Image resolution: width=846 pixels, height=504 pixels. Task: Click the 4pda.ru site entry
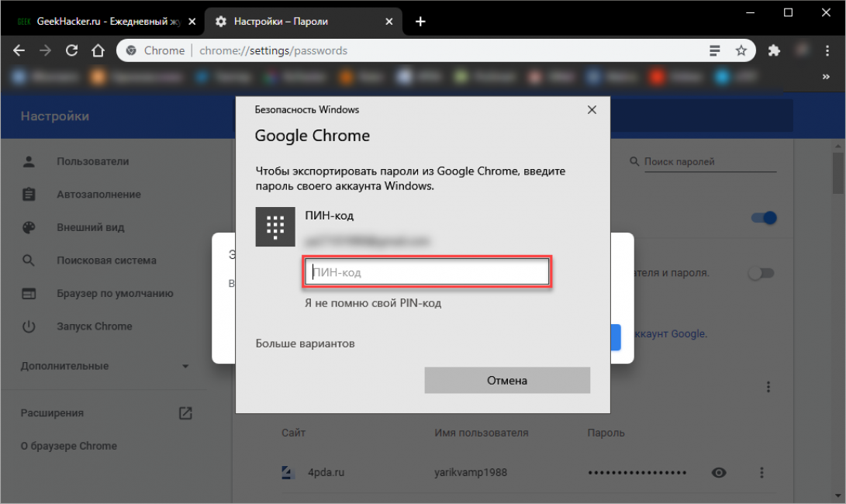pyautogui.click(x=326, y=473)
